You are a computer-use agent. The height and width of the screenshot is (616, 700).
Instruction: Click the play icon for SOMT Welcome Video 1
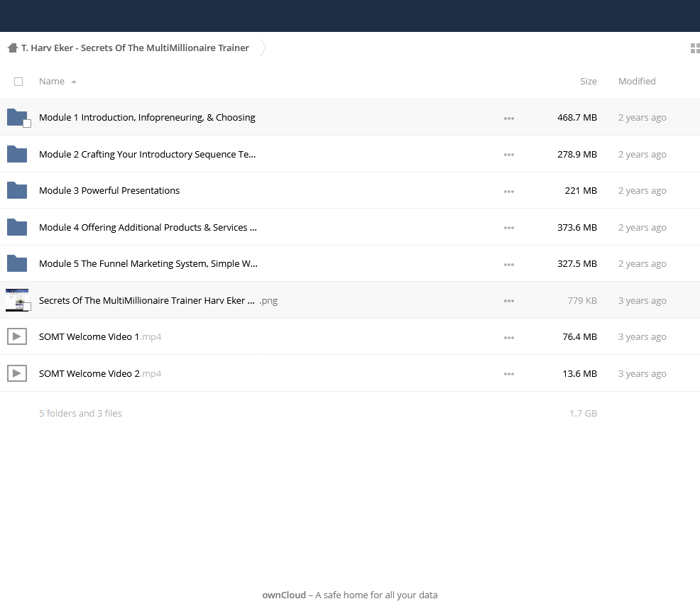coord(17,336)
